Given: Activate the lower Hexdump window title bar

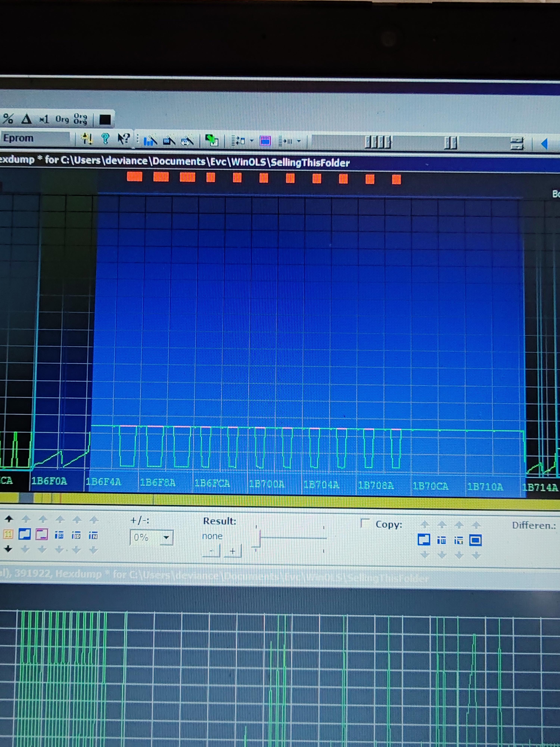Looking at the screenshot, I should pyautogui.click(x=280, y=576).
